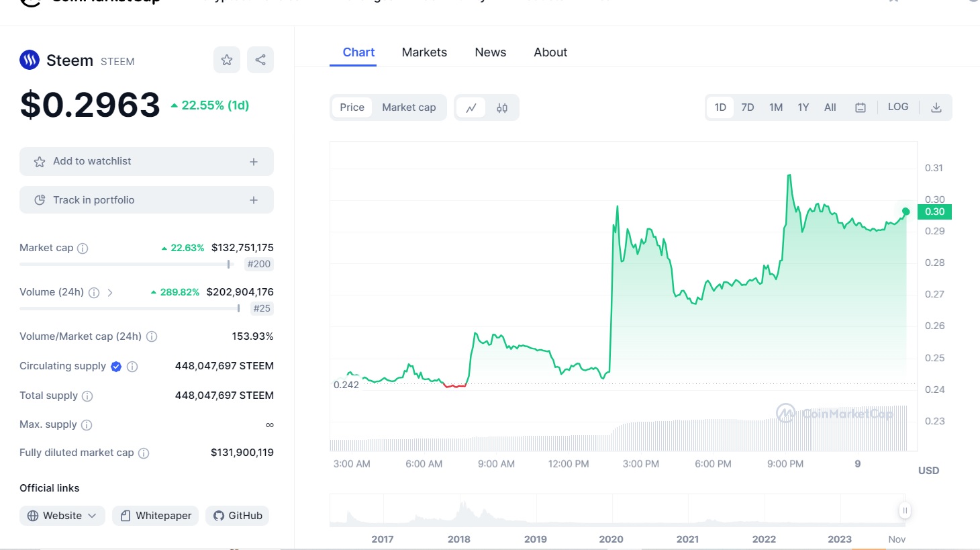Screen dimensions: 980x550
Task: Open Total supply info icon
Action: pyautogui.click(x=87, y=396)
